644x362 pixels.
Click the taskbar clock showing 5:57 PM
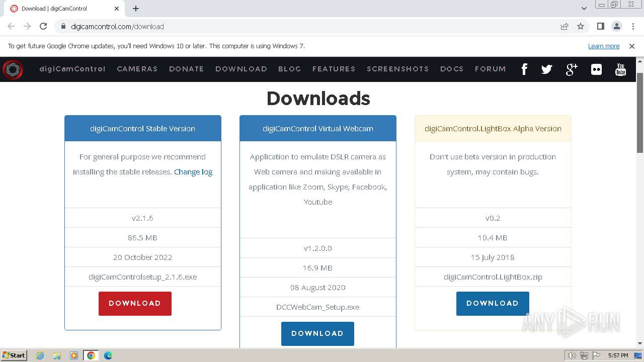pyautogui.click(x=618, y=355)
